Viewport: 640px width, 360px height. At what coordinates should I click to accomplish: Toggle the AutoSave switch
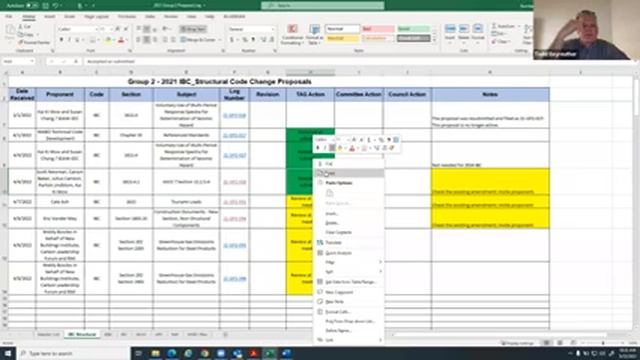click(32, 6)
